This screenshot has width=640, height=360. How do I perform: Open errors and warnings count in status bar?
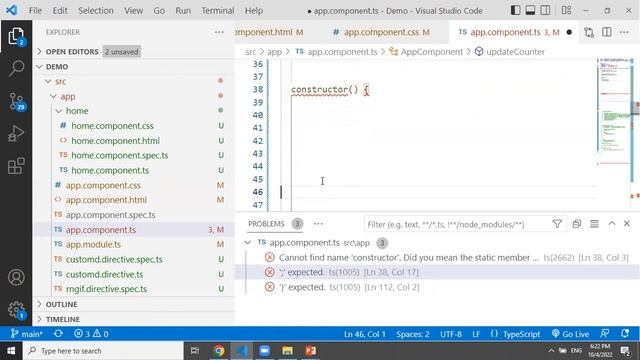click(x=91, y=334)
